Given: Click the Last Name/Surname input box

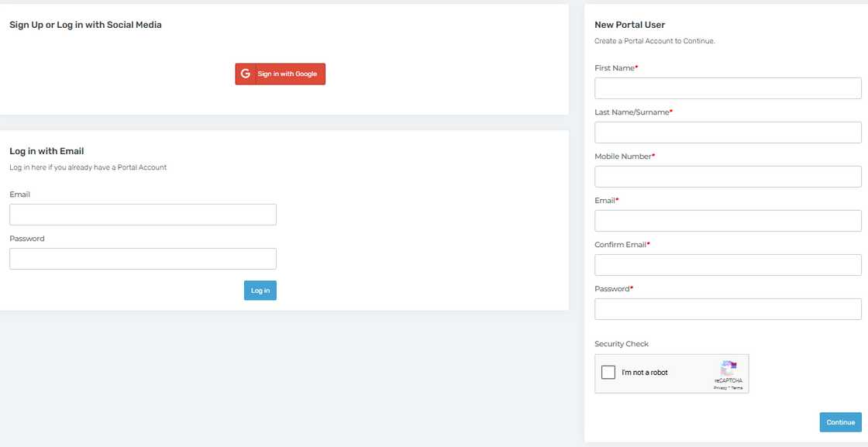Looking at the screenshot, I should [727, 132].
